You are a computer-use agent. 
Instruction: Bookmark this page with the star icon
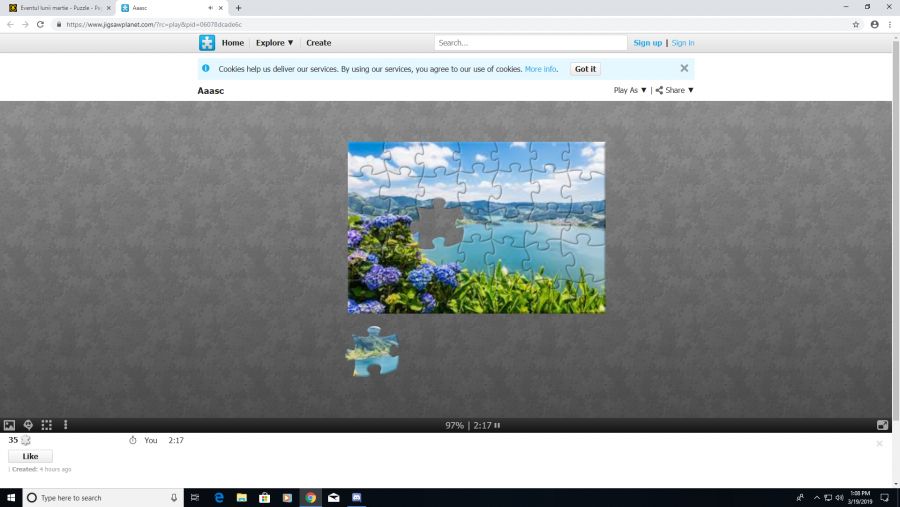tap(856, 24)
